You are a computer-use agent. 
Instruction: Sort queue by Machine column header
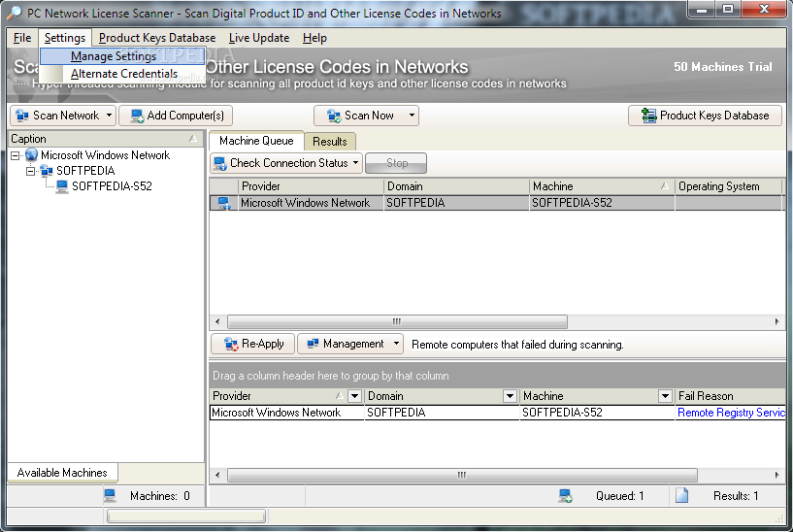(x=602, y=186)
